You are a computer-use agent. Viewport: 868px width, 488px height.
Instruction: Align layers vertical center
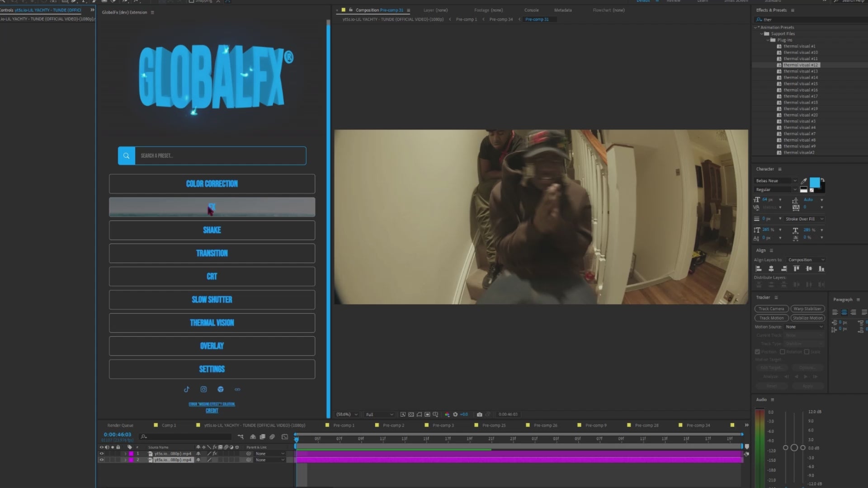coord(809,268)
